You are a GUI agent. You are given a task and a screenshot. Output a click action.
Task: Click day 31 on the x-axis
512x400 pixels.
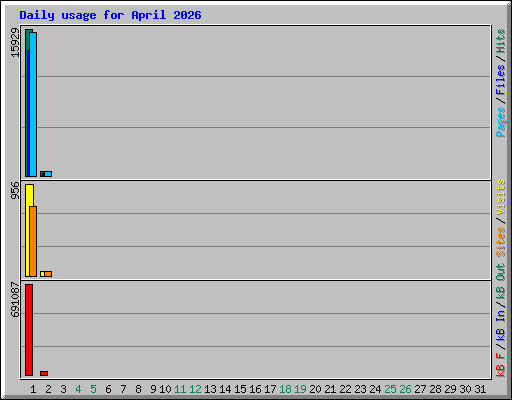[480, 389]
